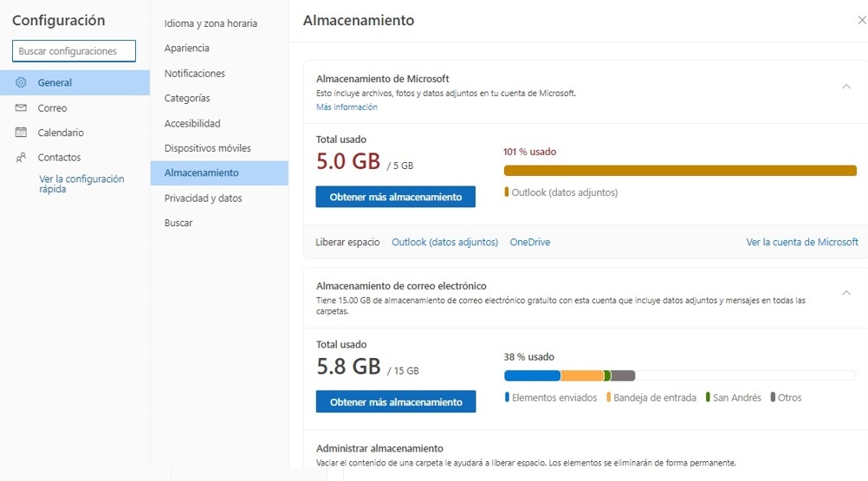Image resolution: width=868 pixels, height=481 pixels.
Task: Click the Calendario calendar icon
Action: point(21,132)
